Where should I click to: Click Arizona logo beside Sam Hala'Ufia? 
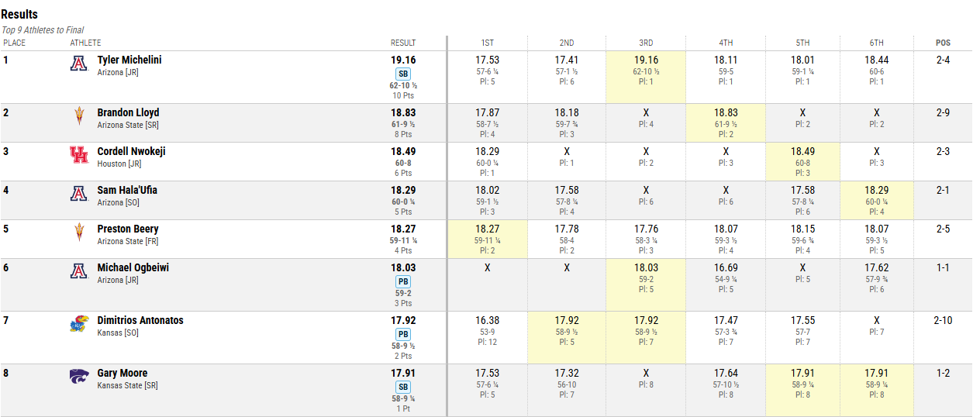click(x=79, y=195)
